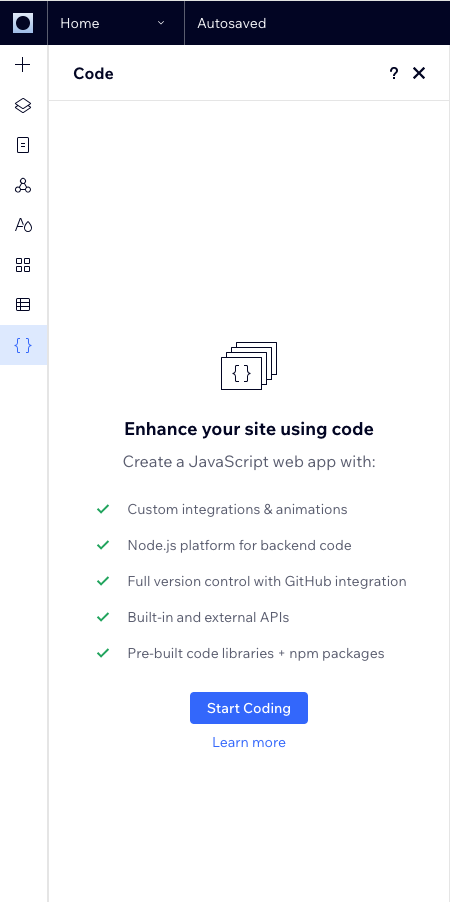
Task: Click the Home page selector label
Action: [x=79, y=23]
